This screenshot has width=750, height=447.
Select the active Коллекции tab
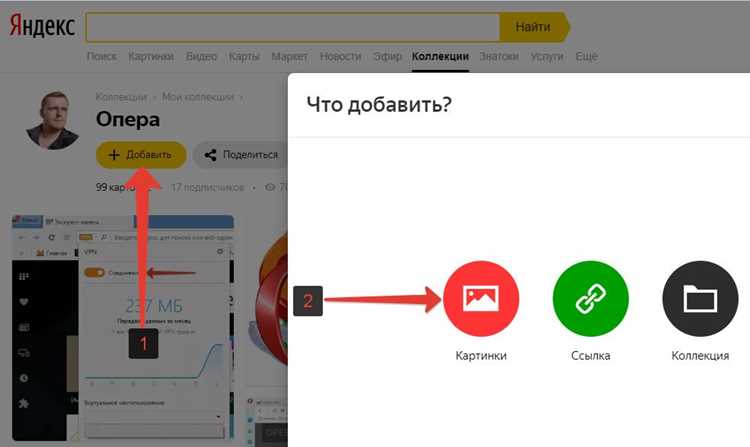coord(440,56)
